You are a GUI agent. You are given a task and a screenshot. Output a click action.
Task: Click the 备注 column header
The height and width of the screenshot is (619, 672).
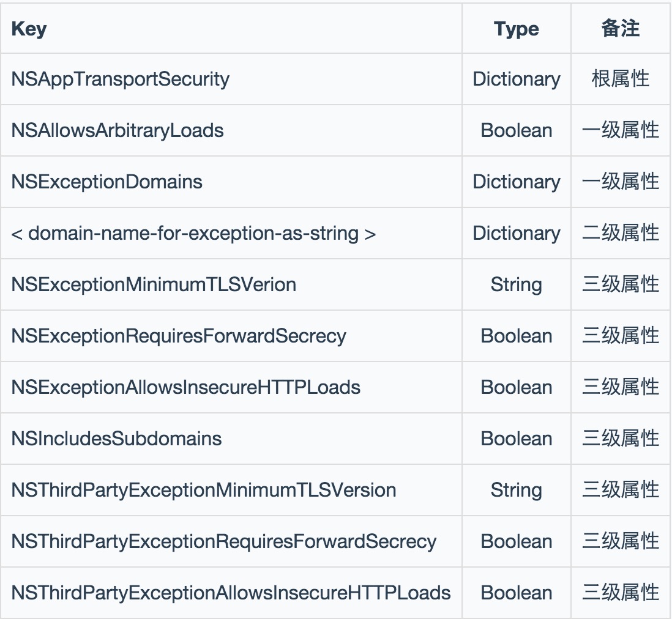(620, 29)
